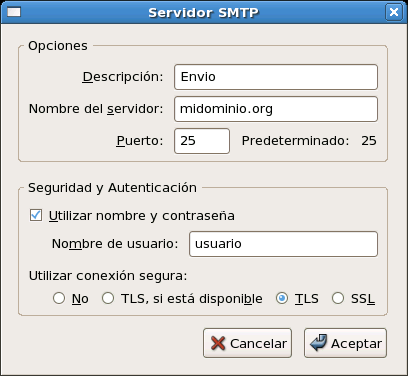Viewport: 408px width, 376px height.
Task: Click the Descripción label
Action: pos(123,77)
